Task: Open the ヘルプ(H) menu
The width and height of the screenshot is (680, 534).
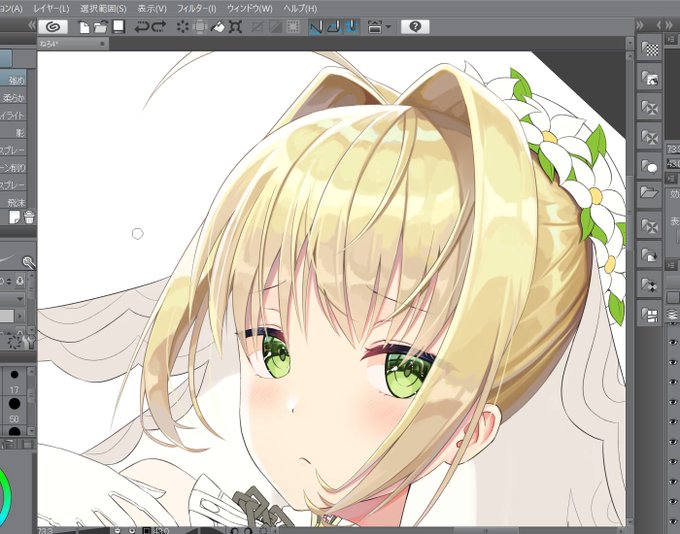Action: (x=300, y=9)
